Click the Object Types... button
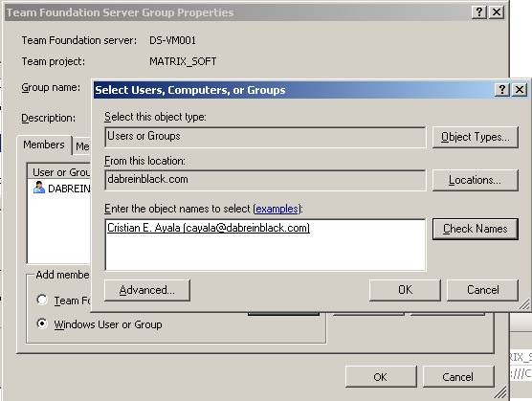The image size is (532, 401). [475, 137]
